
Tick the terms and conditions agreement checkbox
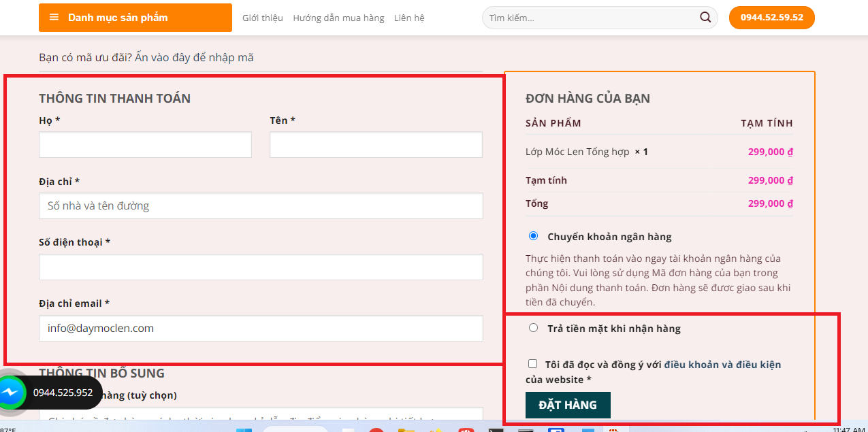[533, 364]
